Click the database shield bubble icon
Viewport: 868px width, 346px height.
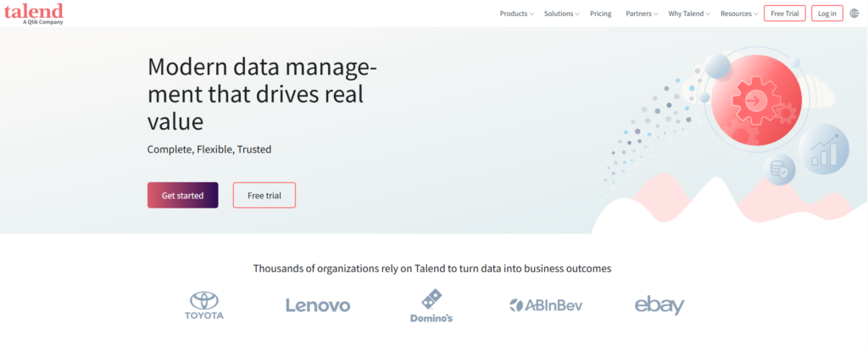click(x=780, y=170)
